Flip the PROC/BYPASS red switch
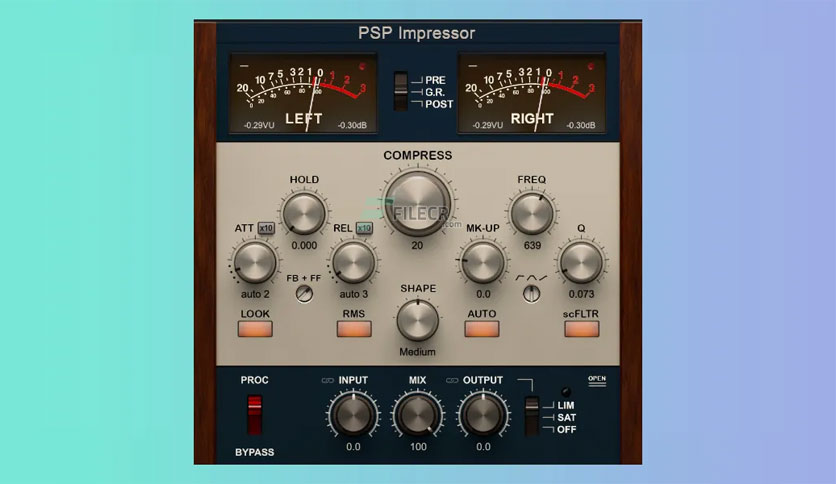Viewport: 836px width, 484px height. point(255,414)
